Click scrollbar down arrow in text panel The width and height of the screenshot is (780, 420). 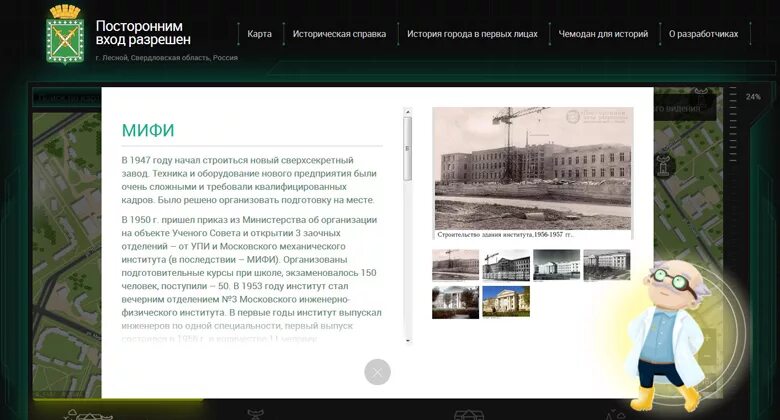408,340
